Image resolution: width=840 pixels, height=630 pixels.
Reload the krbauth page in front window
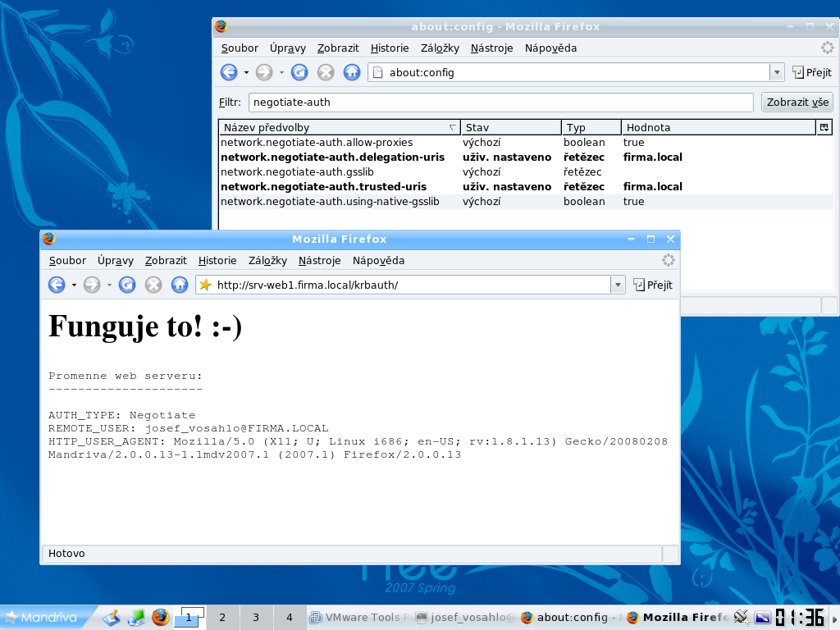click(x=127, y=285)
